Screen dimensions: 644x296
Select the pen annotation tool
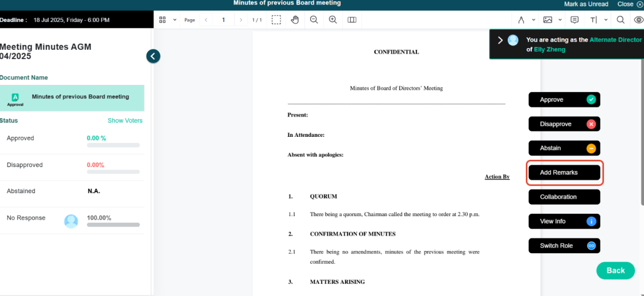click(x=521, y=20)
